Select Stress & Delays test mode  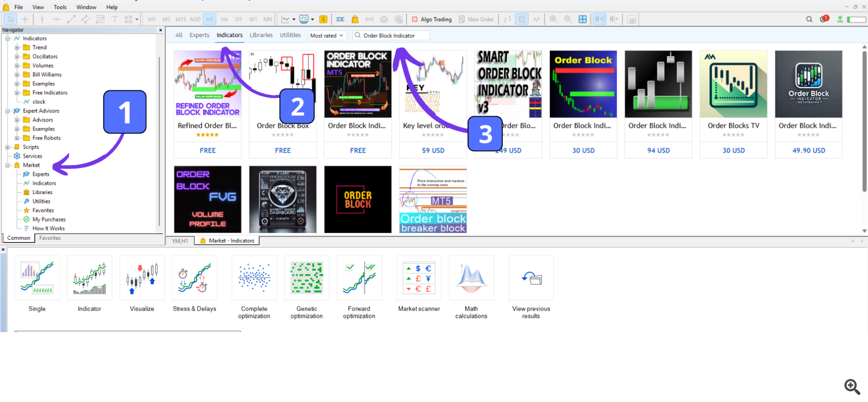pyautogui.click(x=194, y=285)
